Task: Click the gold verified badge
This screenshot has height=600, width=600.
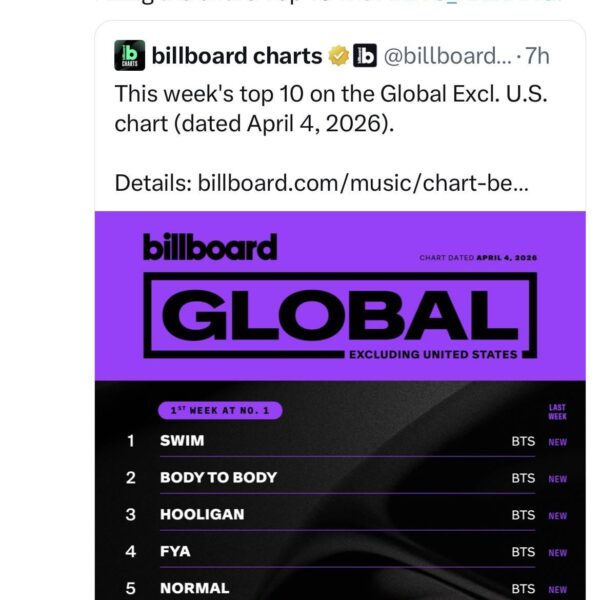Action: point(339,56)
